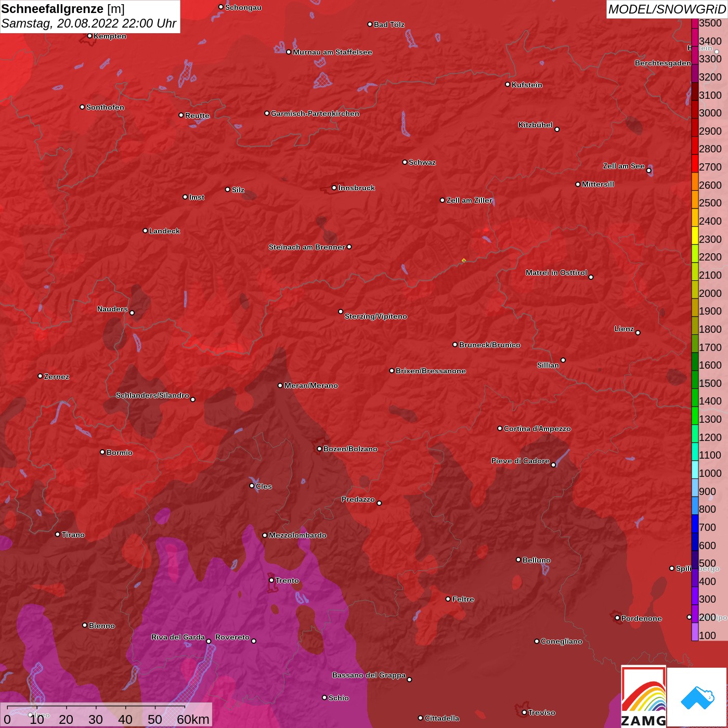Click the Schneefallgrenze [m] title
Image resolution: width=728 pixels, height=728 pixels.
click(63, 9)
